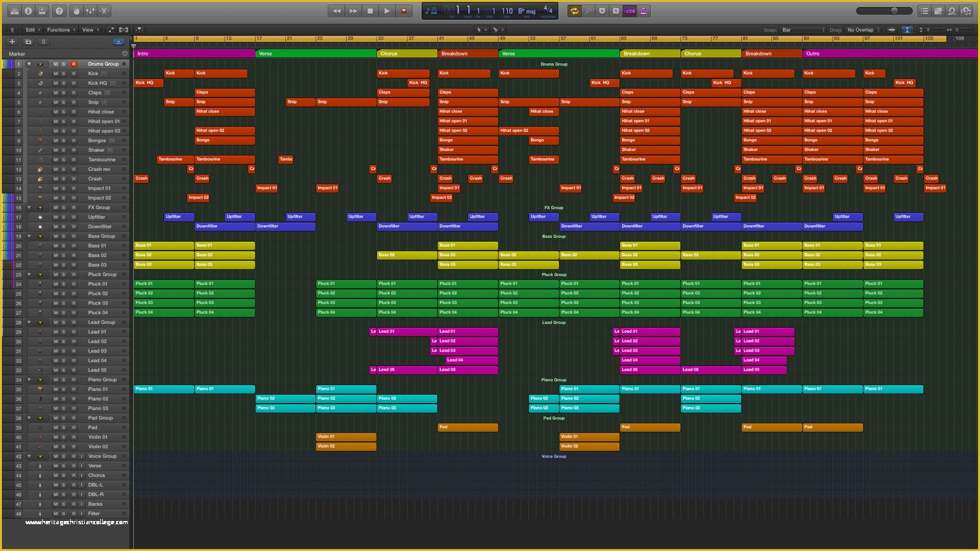Select the Outro marker
The image size is (980, 551).
coord(889,54)
